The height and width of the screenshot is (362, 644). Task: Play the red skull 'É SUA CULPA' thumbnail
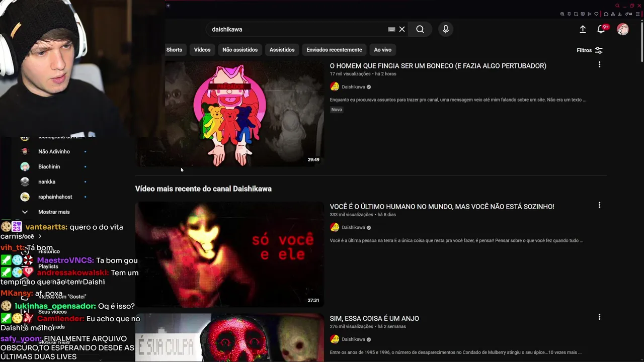229,337
